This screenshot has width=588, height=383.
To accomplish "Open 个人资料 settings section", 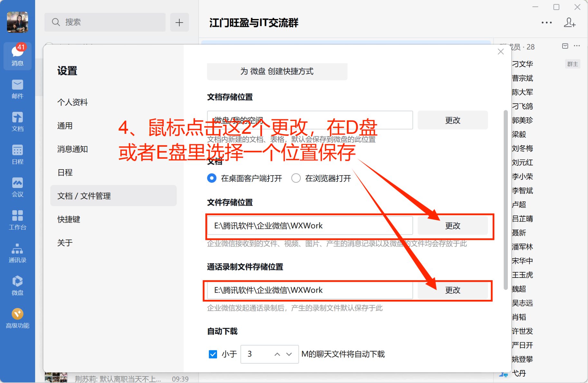I will [113, 102].
